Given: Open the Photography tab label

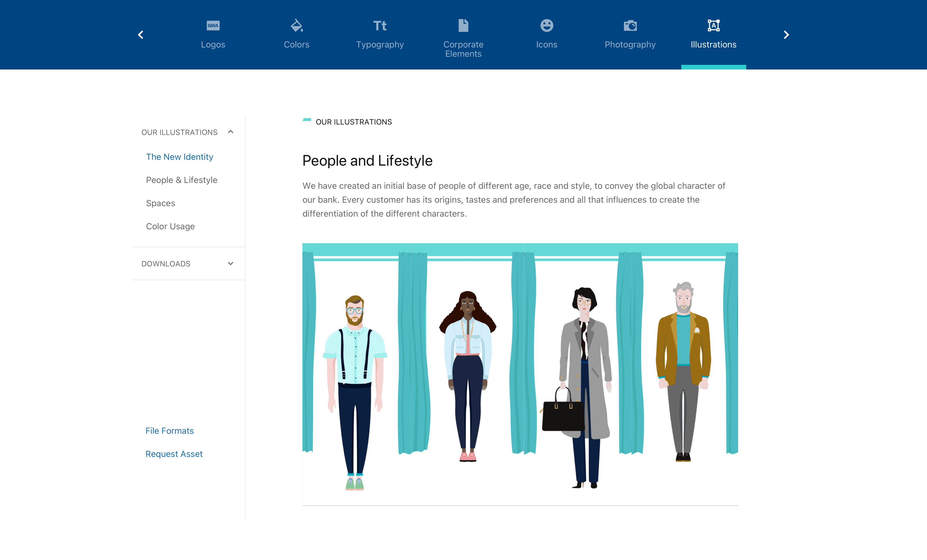Looking at the screenshot, I should pyautogui.click(x=630, y=44).
